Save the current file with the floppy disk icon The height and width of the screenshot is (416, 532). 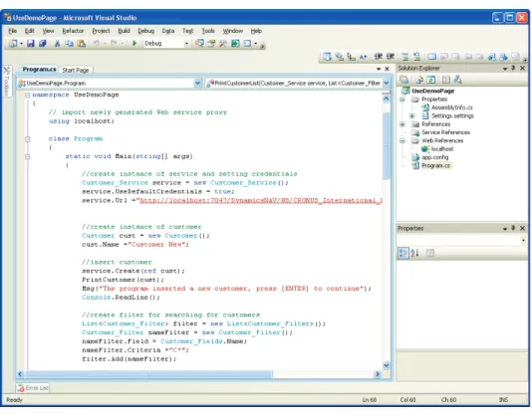tap(31, 44)
